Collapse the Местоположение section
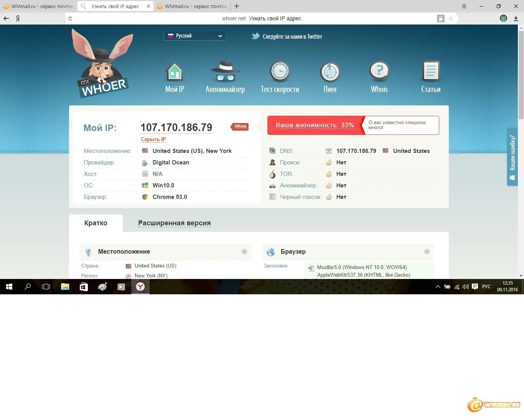 [x=244, y=251]
